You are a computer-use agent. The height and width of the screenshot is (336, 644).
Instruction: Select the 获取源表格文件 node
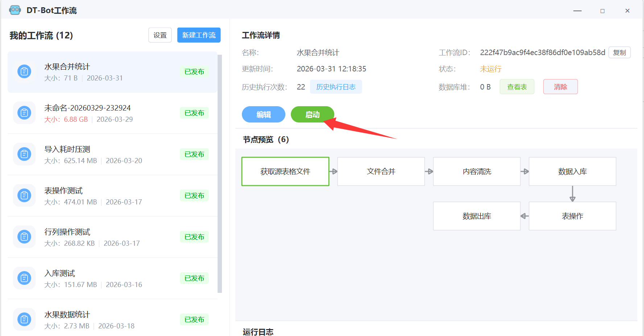(x=285, y=171)
